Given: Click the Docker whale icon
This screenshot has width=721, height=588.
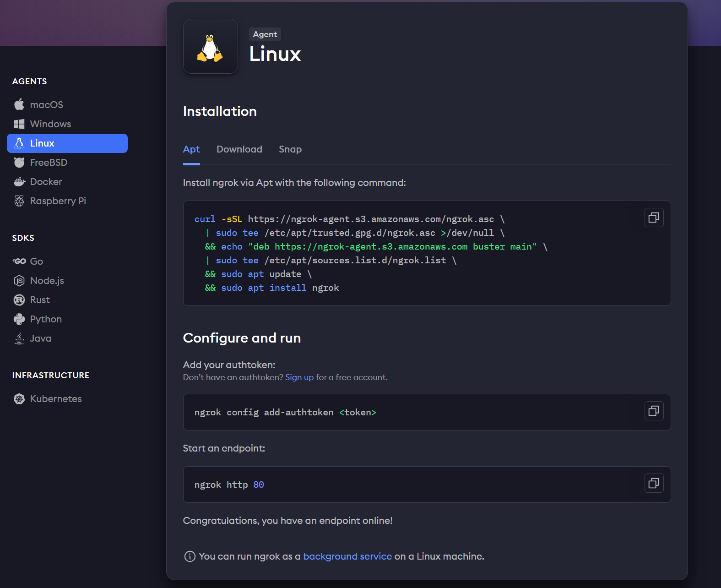Looking at the screenshot, I should 19,182.
